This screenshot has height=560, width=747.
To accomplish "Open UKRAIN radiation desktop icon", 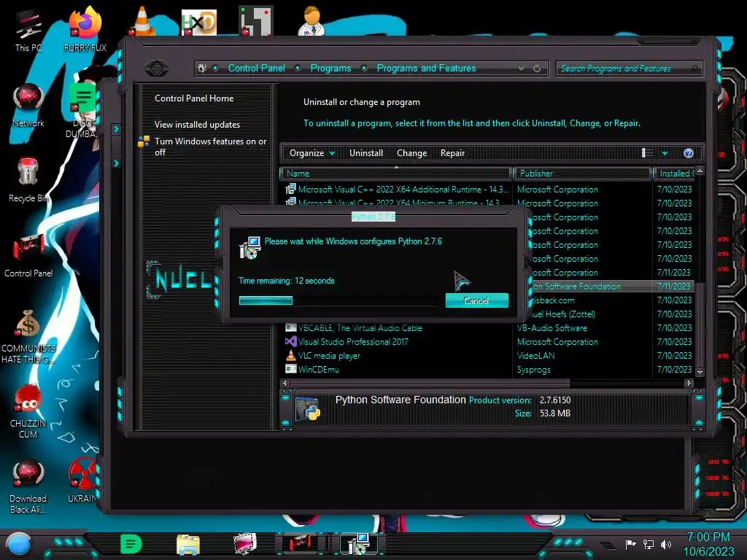I will tap(83, 480).
